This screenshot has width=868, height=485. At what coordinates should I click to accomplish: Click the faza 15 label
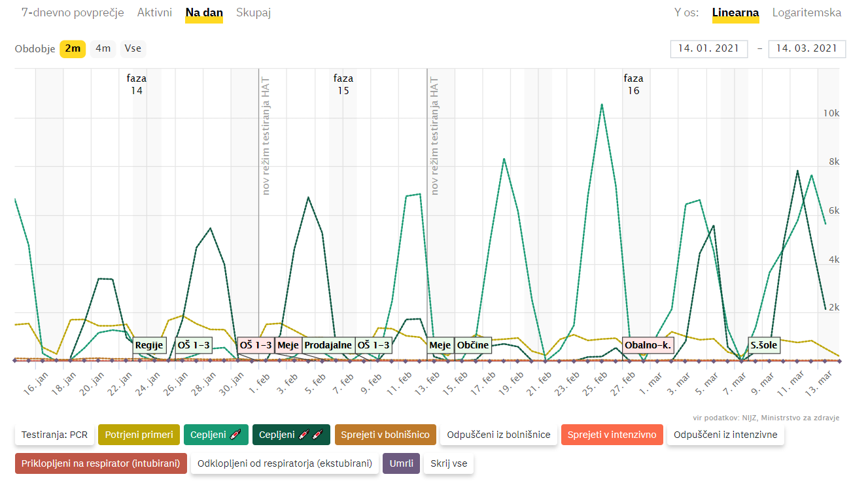pos(343,84)
